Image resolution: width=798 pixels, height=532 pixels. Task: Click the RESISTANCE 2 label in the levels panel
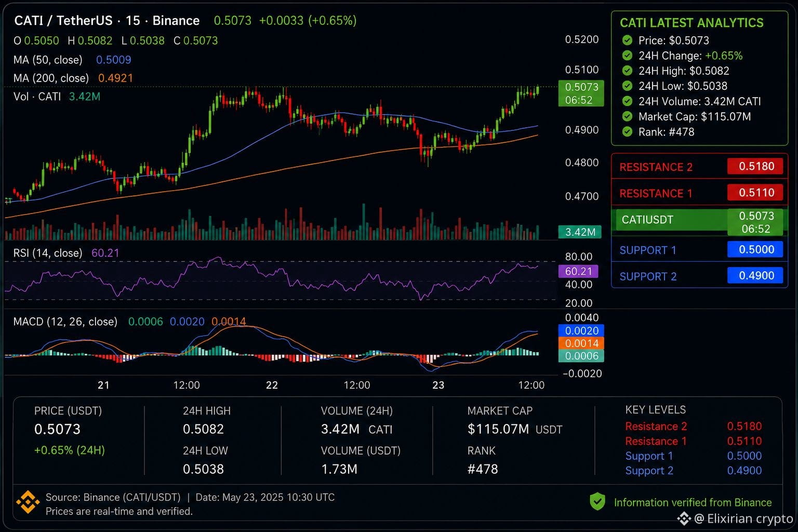pos(656,167)
